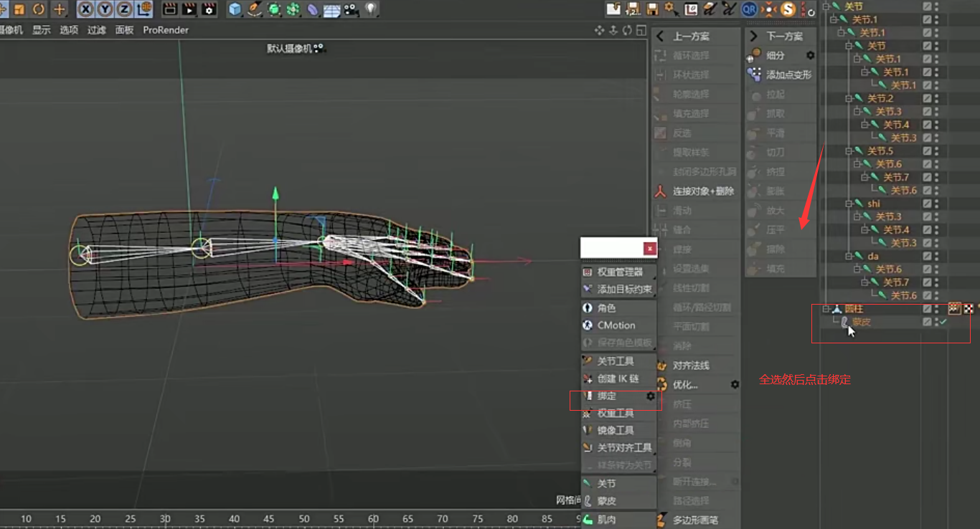Toggle the coordinate system icon beside Z
The image size is (980, 529).
tap(144, 9)
